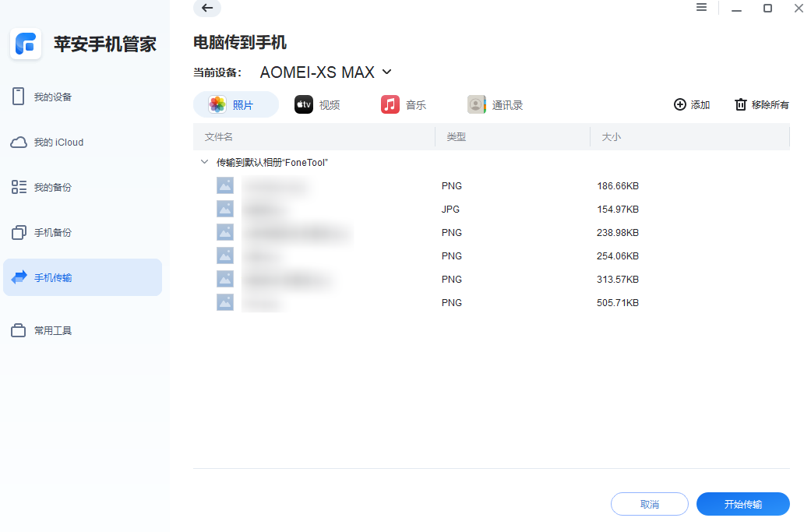This screenshot has height=532, width=804.
Task: Open the hamburger menu at top right
Action: coord(700,8)
